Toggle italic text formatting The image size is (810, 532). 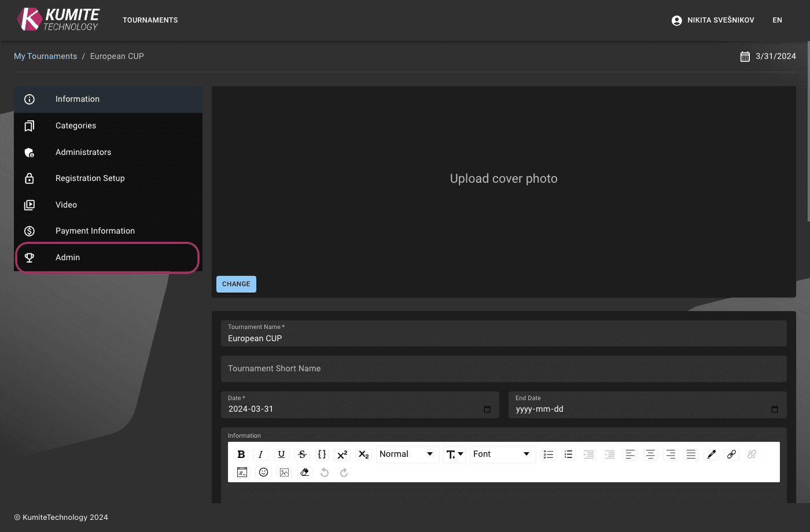pos(260,454)
